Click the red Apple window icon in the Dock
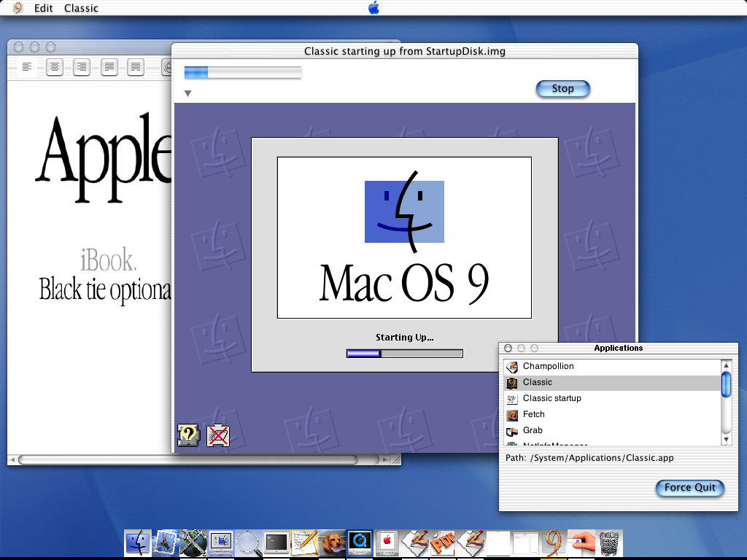The height and width of the screenshot is (560, 747). [387, 542]
